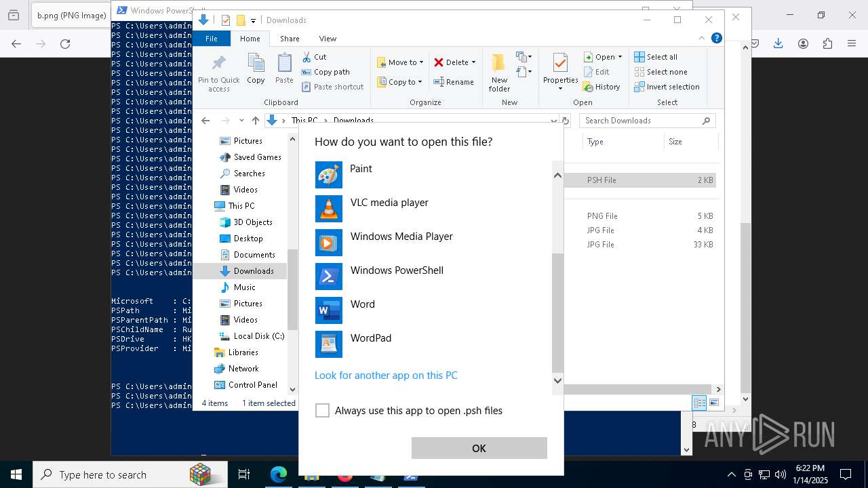Click the taskbar search box
The height and width of the screenshot is (488, 868).
click(130, 474)
